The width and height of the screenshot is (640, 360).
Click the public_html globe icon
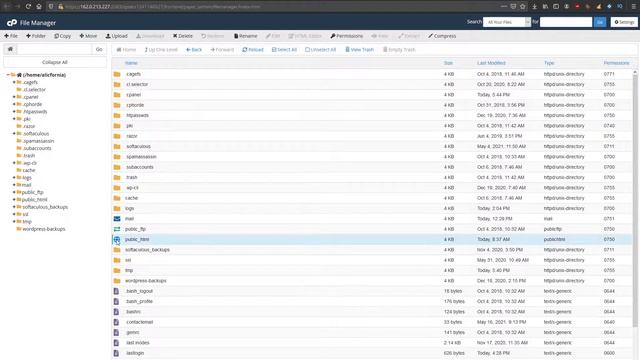[117, 240]
